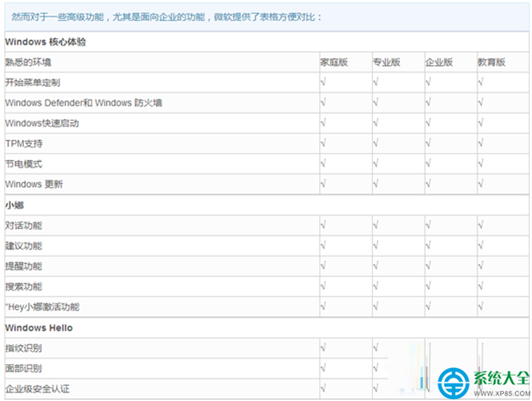Click the 'Windows Hello' section heading
Viewport: 532px width, 401px height.
coord(39,328)
